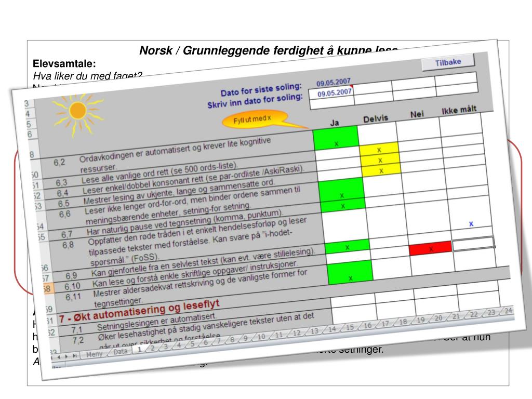The image size is (532, 399).
Task: Switch to sheet tab 10
Action: click(261, 337)
